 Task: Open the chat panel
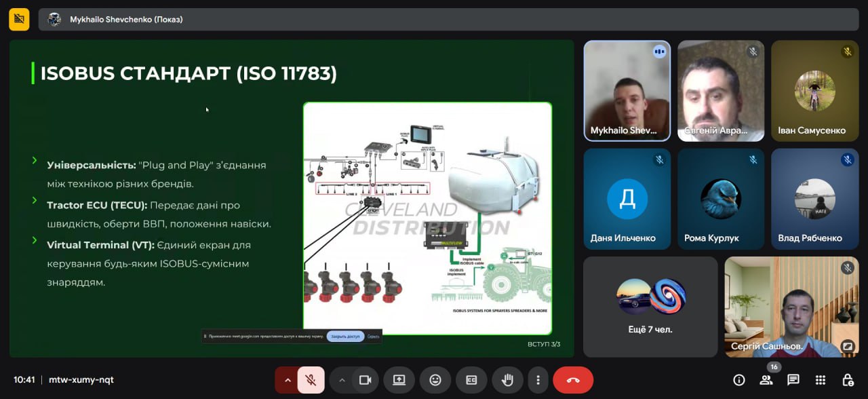pos(793,380)
